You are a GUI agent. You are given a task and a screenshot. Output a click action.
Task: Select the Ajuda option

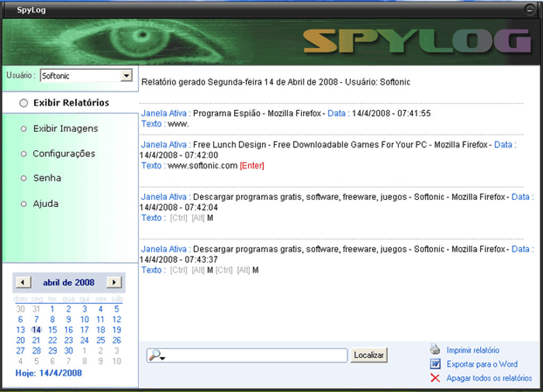[x=39, y=203]
